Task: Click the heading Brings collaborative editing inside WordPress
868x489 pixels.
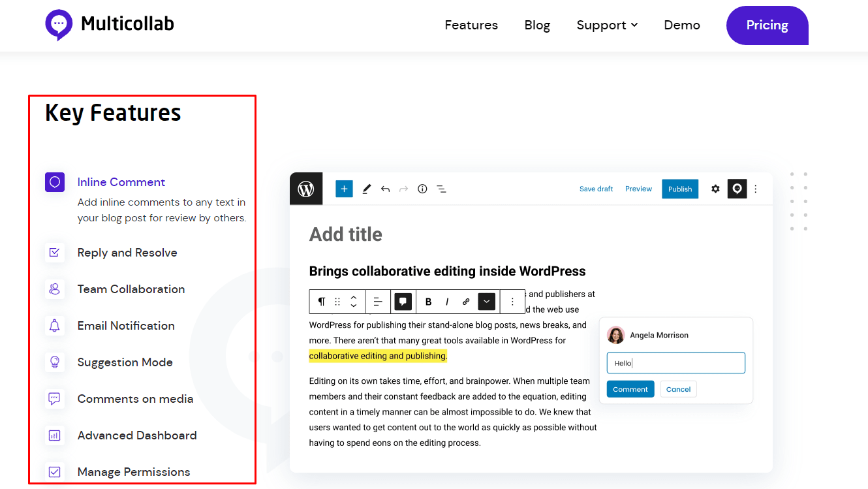Action: [447, 271]
